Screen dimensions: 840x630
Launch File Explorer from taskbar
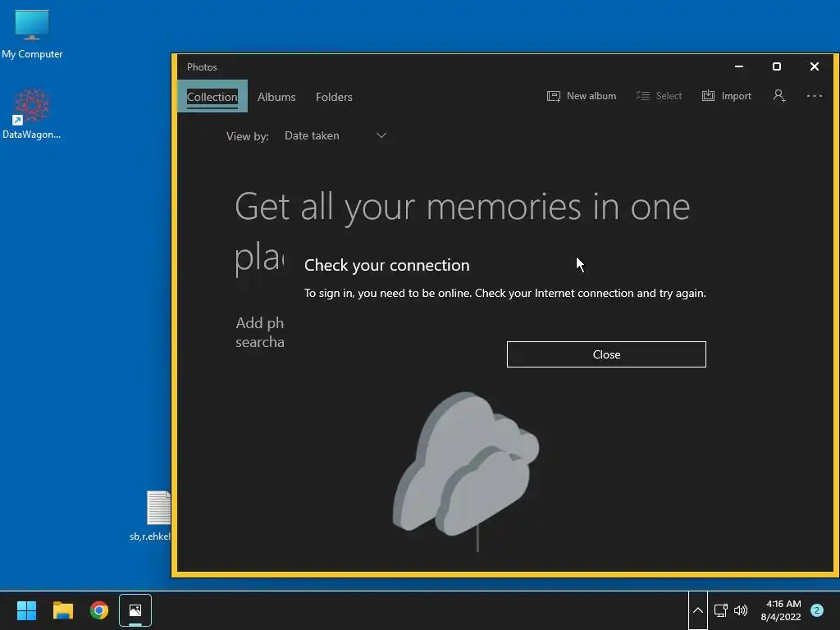click(x=62, y=610)
